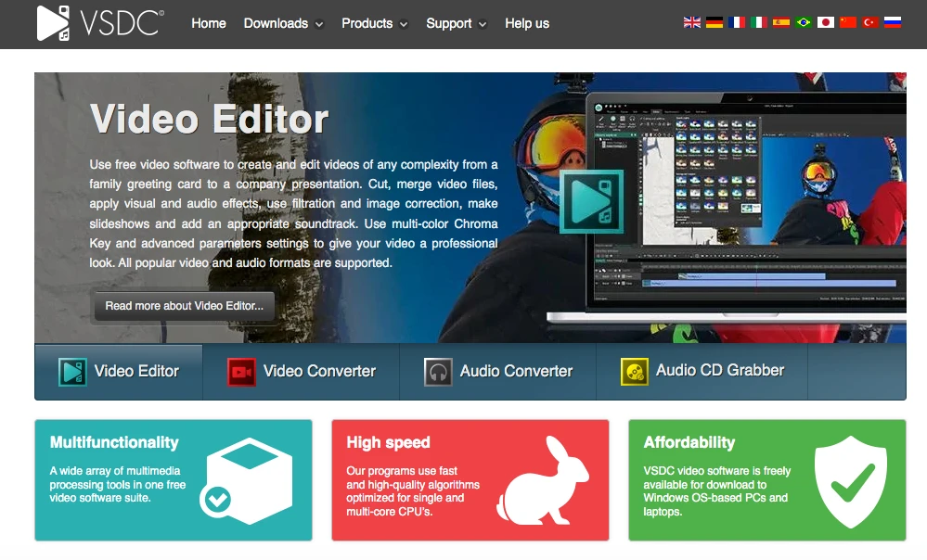The image size is (927, 560).
Task: Switch site language to English via UK flag
Action: click(691, 22)
